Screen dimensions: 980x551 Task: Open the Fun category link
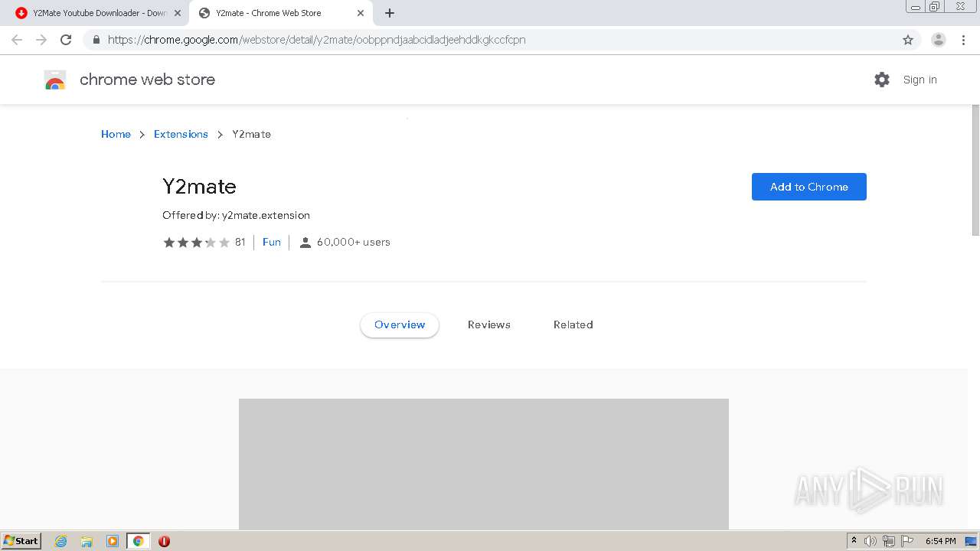tap(272, 242)
